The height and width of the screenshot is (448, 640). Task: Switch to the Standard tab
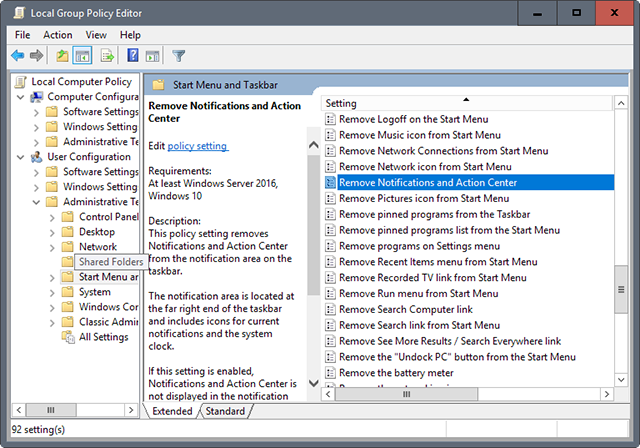tap(225, 411)
